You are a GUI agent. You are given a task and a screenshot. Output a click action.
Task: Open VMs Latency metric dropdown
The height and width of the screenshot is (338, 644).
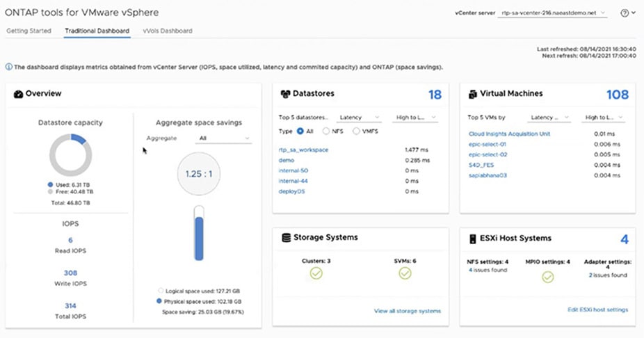[x=549, y=118]
